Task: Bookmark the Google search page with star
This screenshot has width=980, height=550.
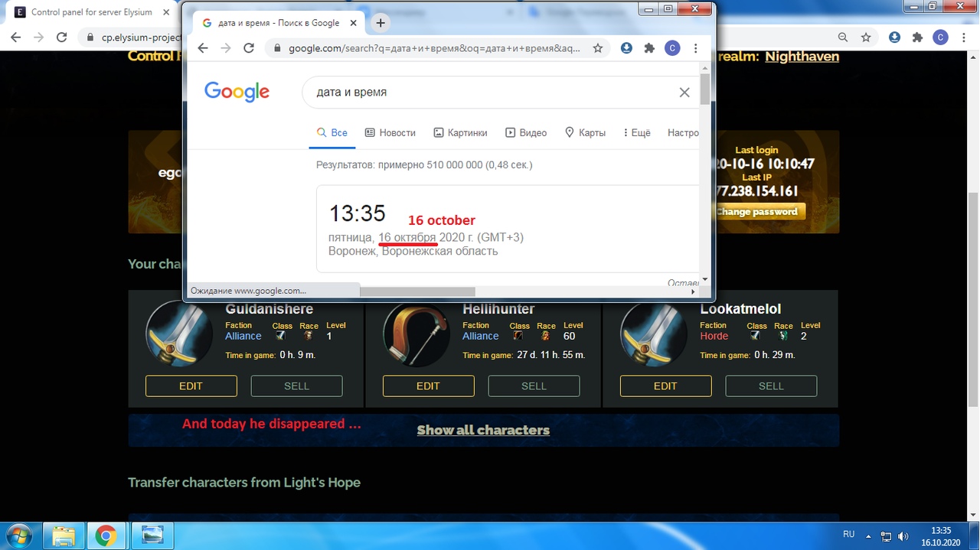Action: [598, 48]
